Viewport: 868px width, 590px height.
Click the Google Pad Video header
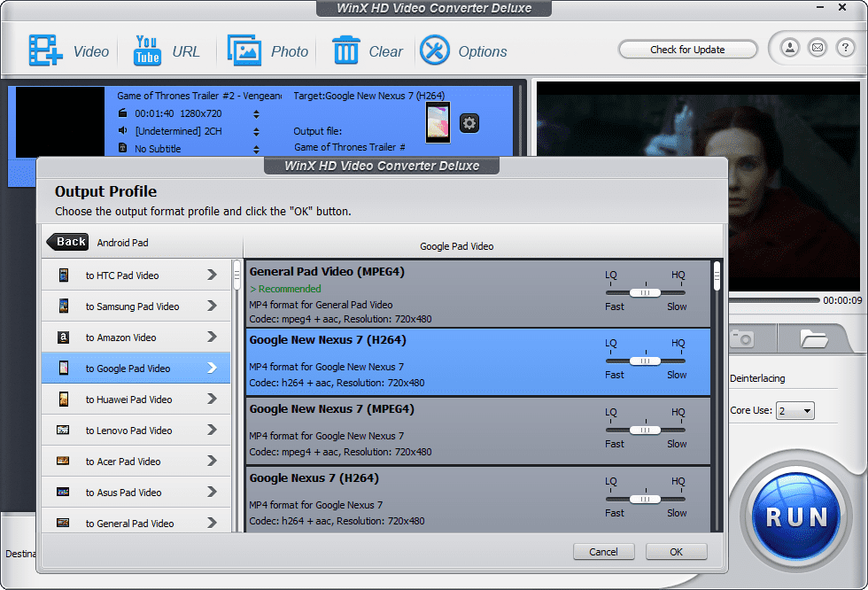457,246
